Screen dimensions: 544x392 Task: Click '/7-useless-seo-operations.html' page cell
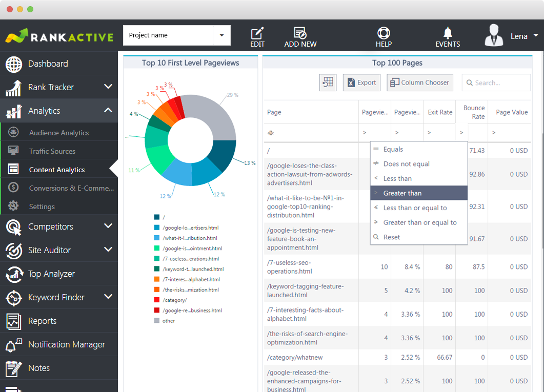pos(311,267)
